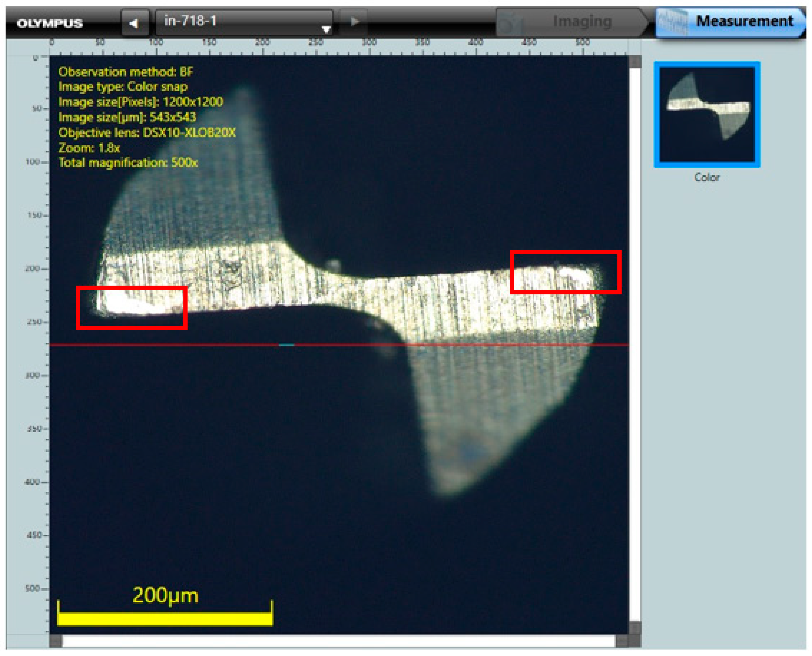Click the cyan marker on red profile line
This screenshot has height=656, width=812.
286,345
